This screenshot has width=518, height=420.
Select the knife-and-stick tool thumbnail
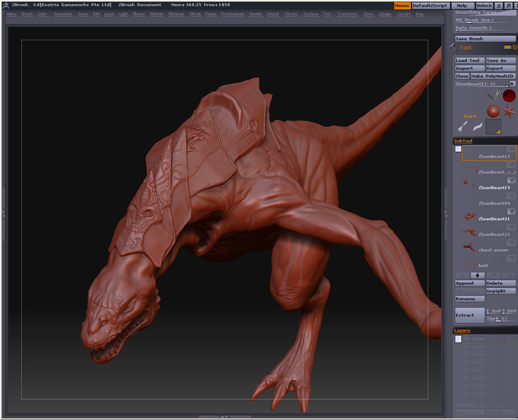(x=493, y=95)
